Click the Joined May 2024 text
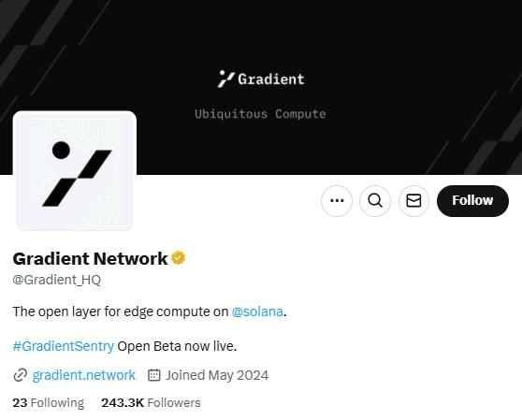 [x=217, y=375]
